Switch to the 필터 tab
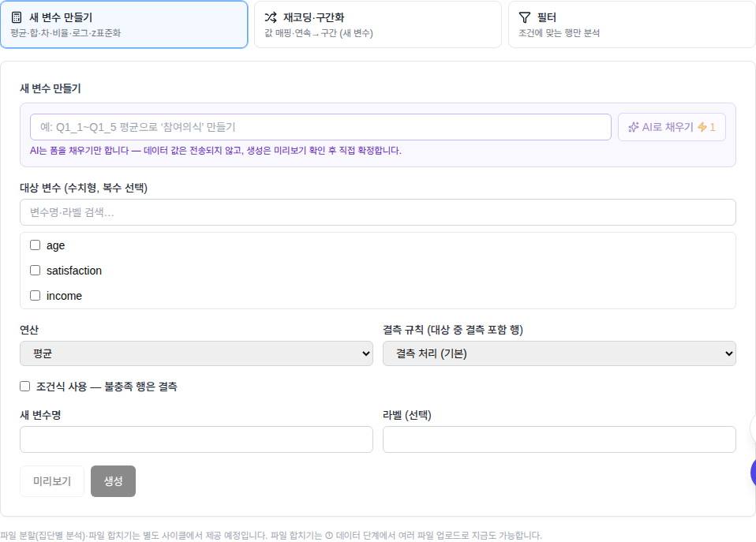756x542 pixels. click(631, 24)
